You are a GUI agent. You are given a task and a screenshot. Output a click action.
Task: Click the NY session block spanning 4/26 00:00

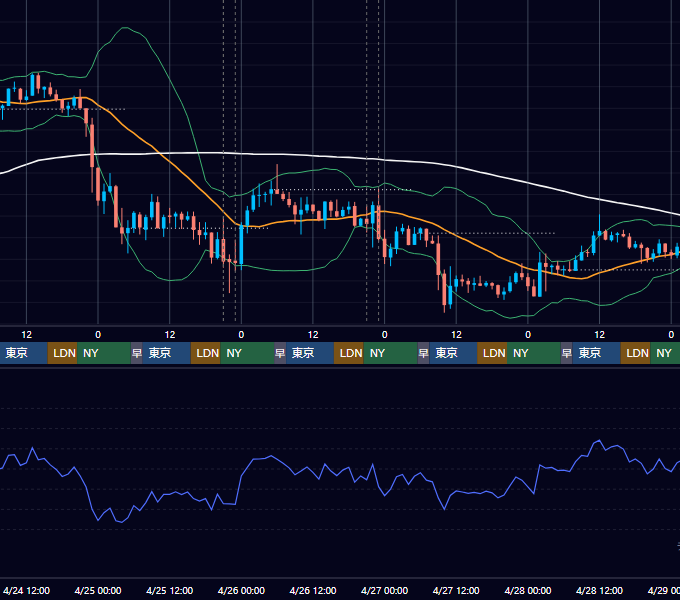(x=247, y=353)
